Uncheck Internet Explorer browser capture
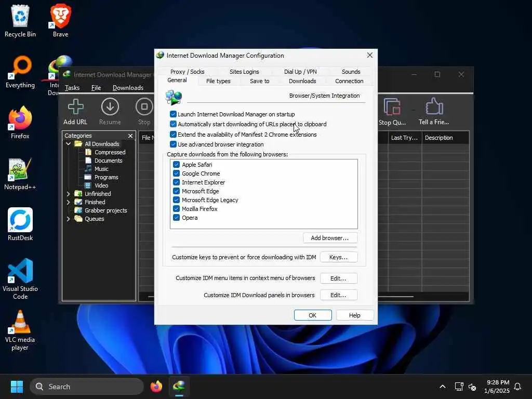Screen dimensions: 532x399 tap(176, 182)
